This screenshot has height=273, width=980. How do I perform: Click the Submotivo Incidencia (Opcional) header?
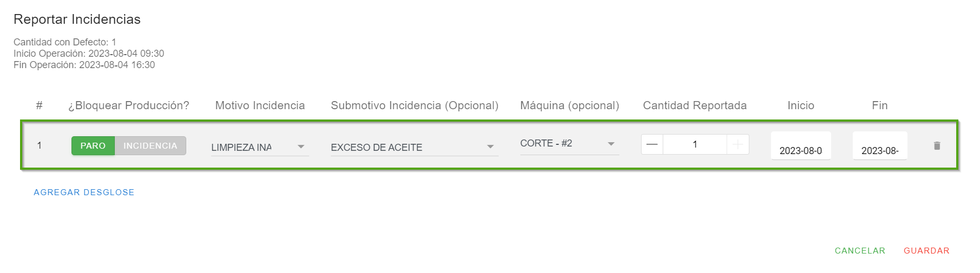[414, 105]
